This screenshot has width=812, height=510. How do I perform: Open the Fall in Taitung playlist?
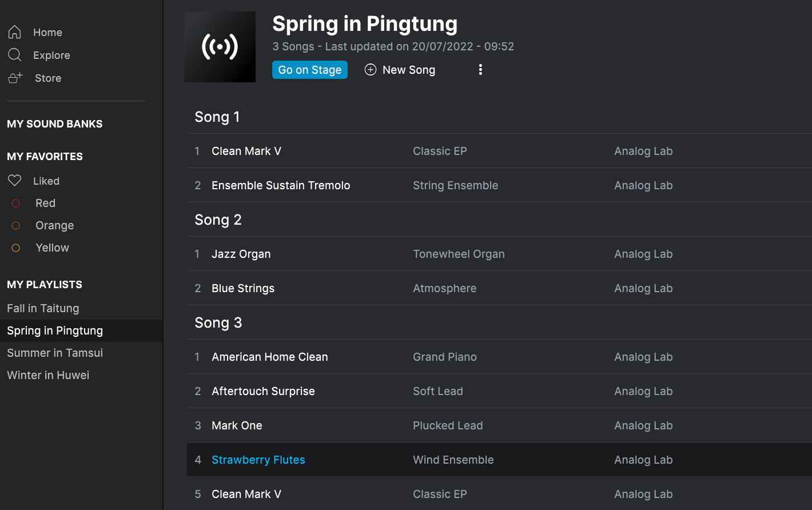[x=43, y=308]
